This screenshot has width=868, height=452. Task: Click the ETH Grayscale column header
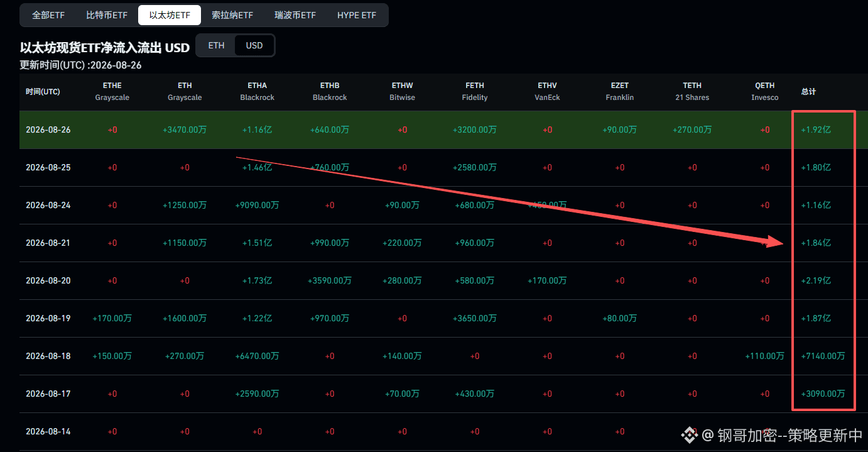click(185, 92)
